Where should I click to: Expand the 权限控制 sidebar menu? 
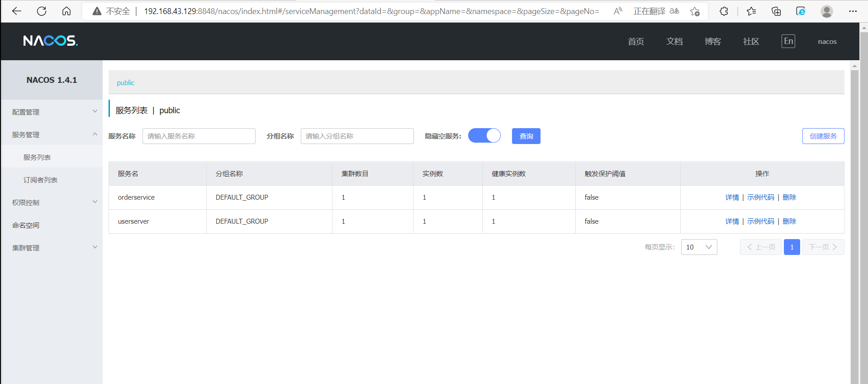click(52, 202)
